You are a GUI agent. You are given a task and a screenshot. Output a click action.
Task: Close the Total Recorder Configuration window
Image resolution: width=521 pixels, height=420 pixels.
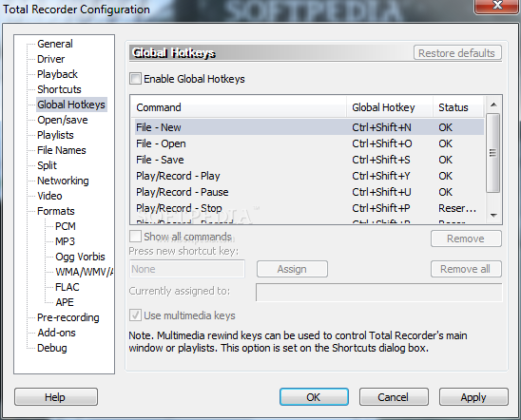(497, 6)
